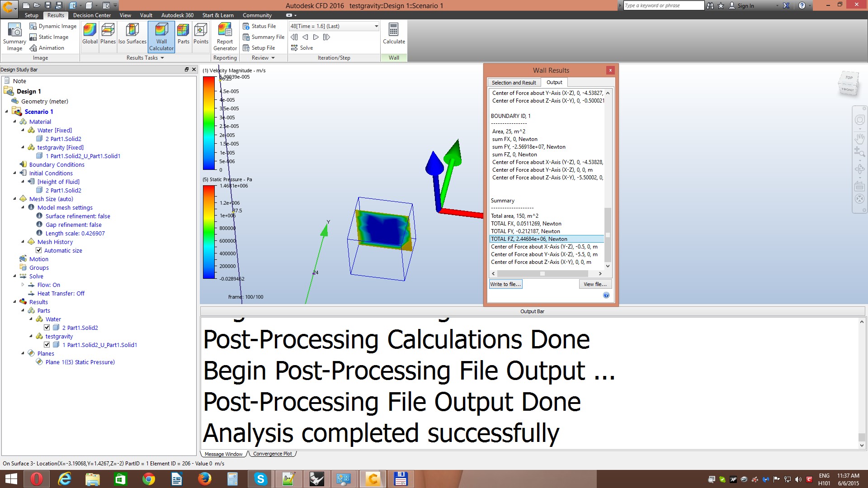The height and width of the screenshot is (488, 868).
Task: Jump to the last iteration step
Action: 327,37
